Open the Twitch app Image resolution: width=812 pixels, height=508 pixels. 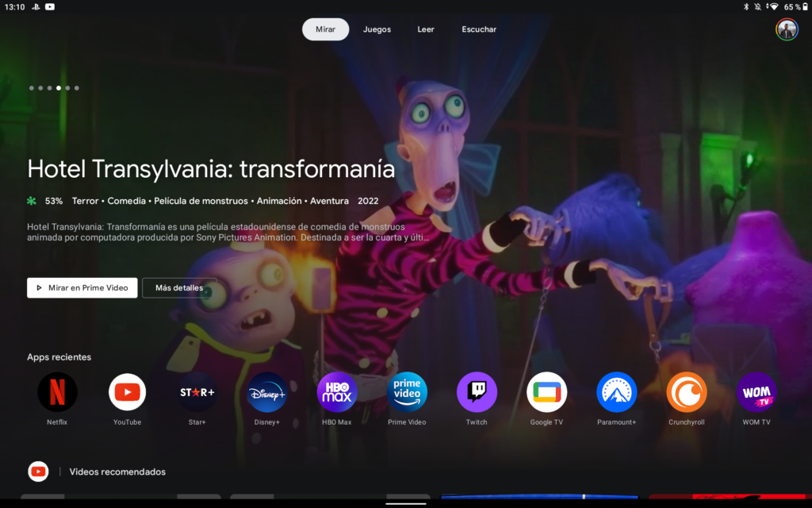(x=477, y=392)
